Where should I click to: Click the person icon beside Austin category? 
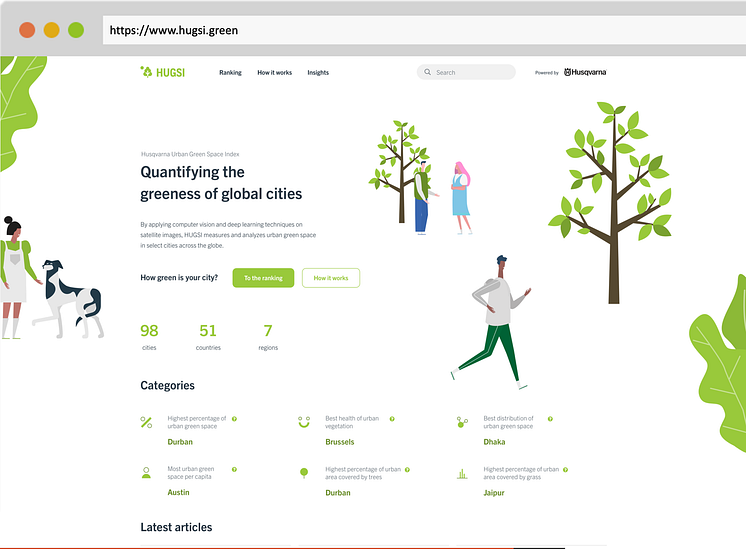pos(146,472)
